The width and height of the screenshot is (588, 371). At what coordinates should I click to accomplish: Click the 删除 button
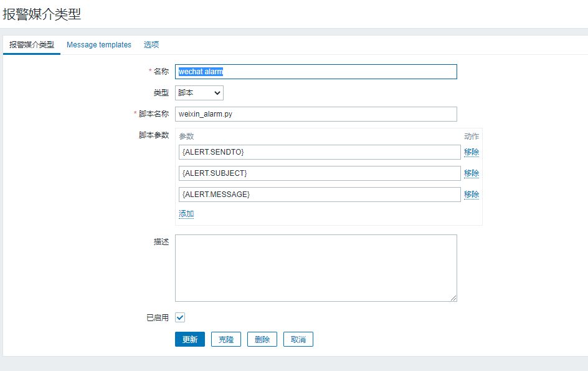click(262, 339)
